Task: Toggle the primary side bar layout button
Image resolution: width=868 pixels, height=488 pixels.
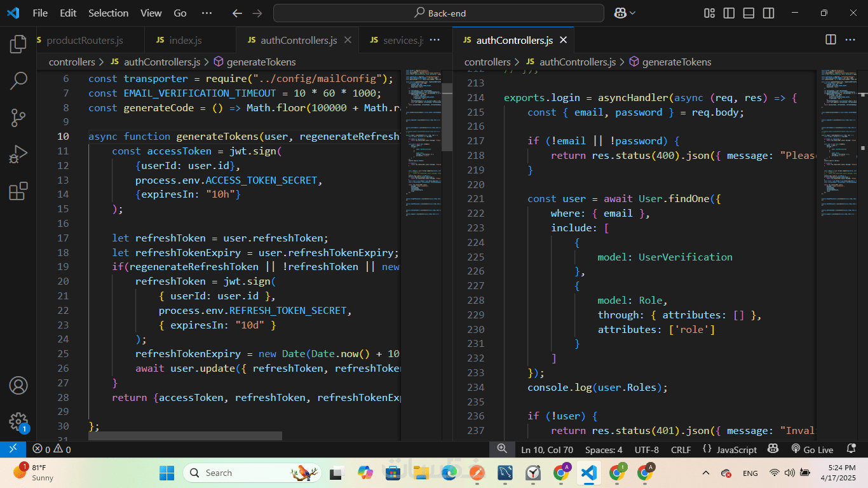Action: [x=729, y=13]
